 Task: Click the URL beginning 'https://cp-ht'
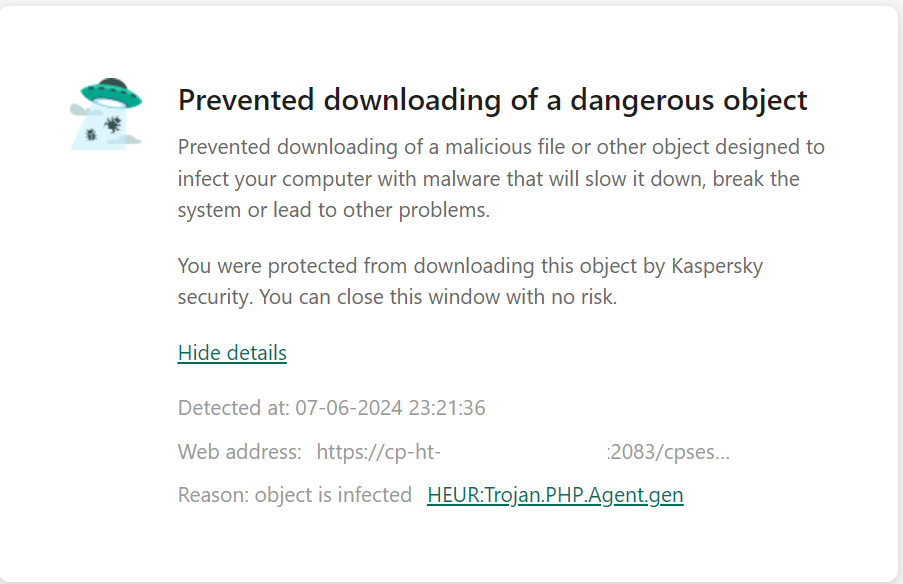pos(376,451)
